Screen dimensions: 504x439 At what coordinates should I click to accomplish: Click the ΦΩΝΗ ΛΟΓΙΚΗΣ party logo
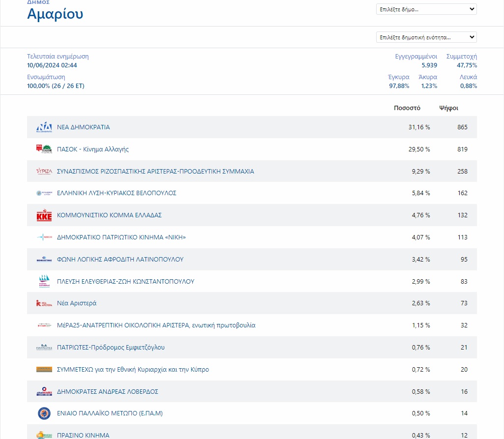click(44, 260)
